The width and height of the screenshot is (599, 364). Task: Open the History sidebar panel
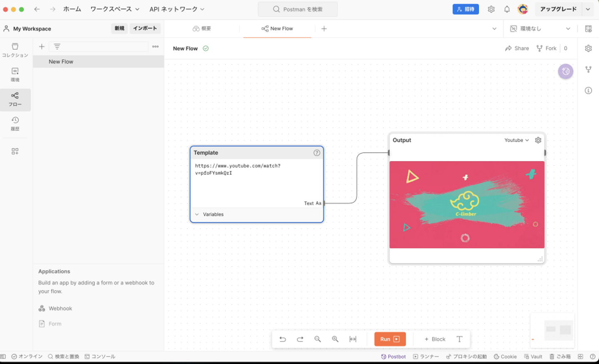coord(15,123)
